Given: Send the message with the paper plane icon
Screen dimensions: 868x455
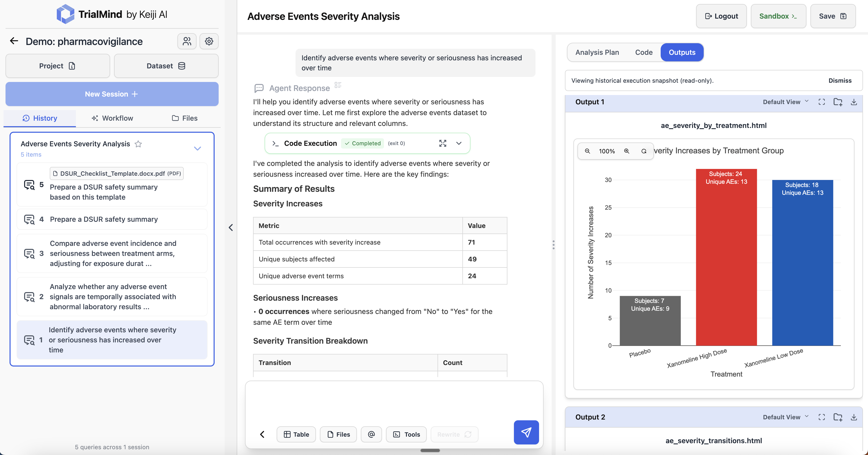Looking at the screenshot, I should click(x=526, y=432).
